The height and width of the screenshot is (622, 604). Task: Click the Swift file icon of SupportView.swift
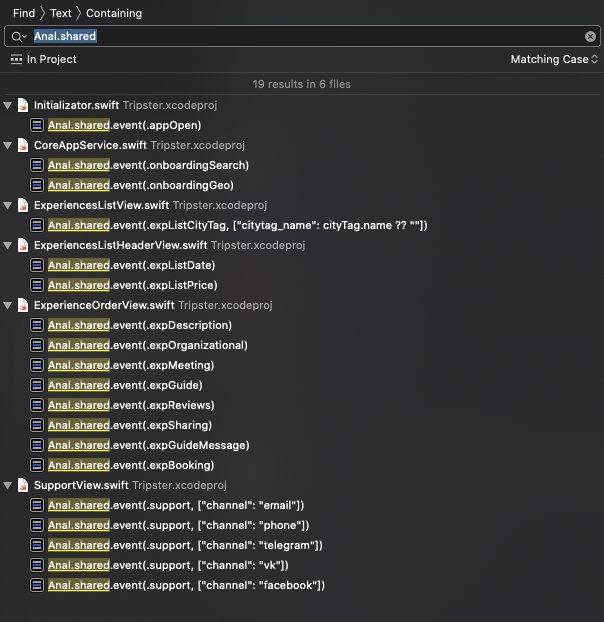23,485
